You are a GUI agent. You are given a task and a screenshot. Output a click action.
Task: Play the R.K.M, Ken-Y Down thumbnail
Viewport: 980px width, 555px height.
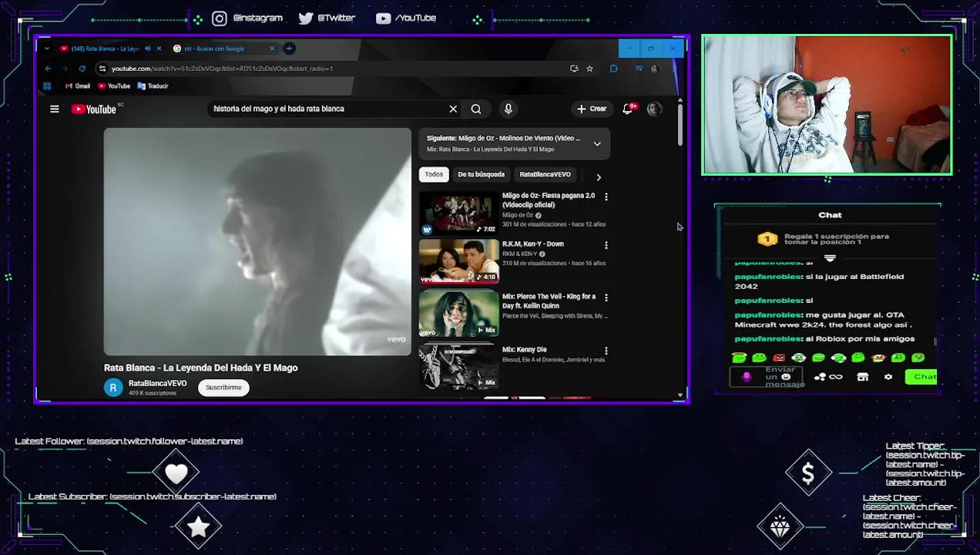click(458, 261)
